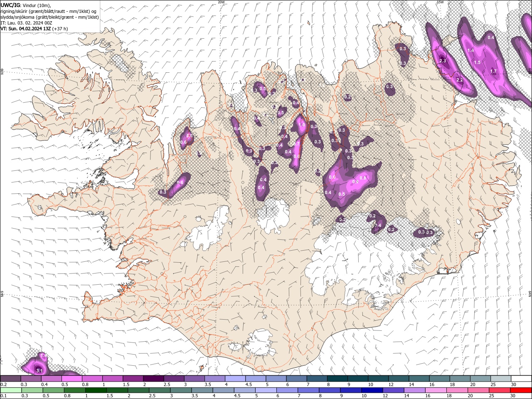532x399 pixels.
Task: Click the 0.7 precipitation value label
Action: [x=297, y=144]
